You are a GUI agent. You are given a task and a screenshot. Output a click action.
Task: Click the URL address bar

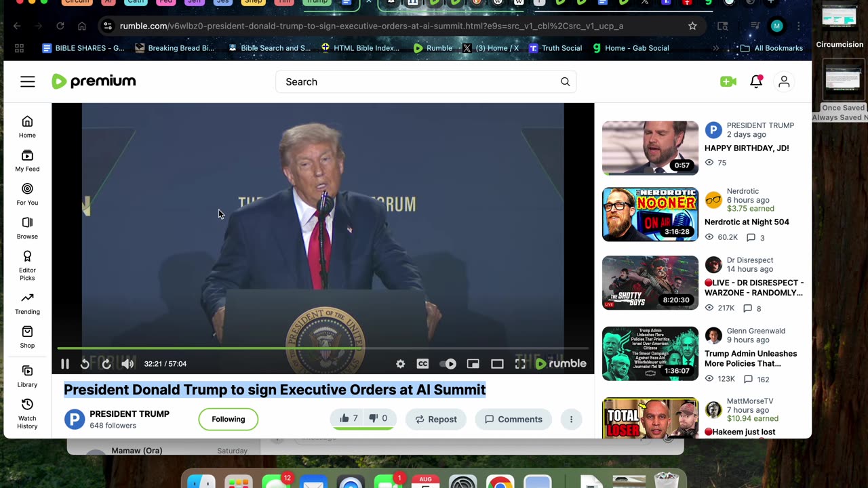coord(399,26)
